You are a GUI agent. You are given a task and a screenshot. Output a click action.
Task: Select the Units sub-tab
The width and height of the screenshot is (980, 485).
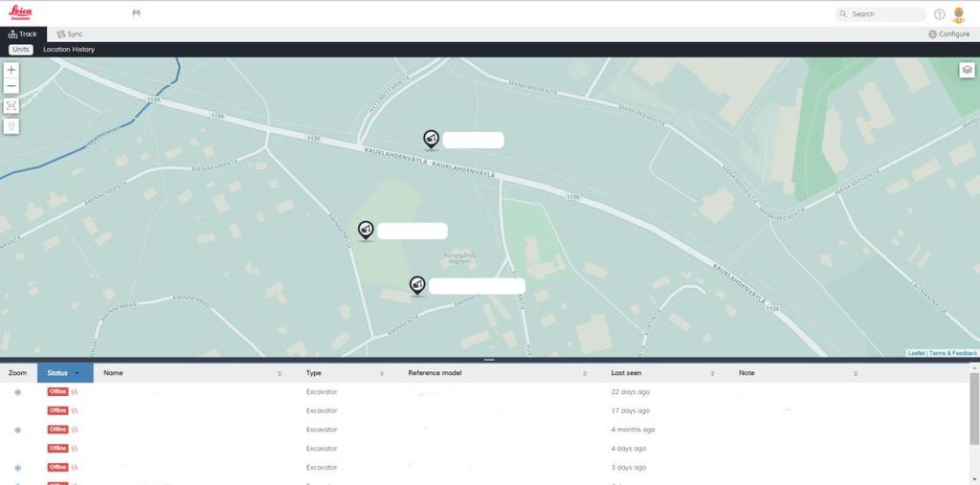tap(21, 50)
